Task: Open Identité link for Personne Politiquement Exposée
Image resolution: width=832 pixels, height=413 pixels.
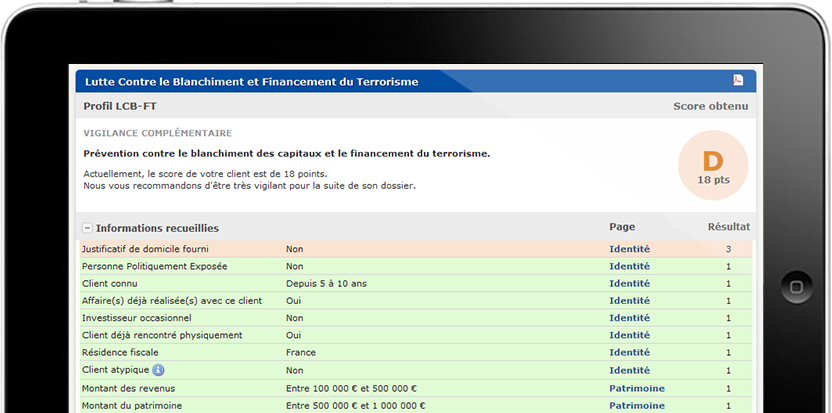Action: pyautogui.click(x=629, y=266)
